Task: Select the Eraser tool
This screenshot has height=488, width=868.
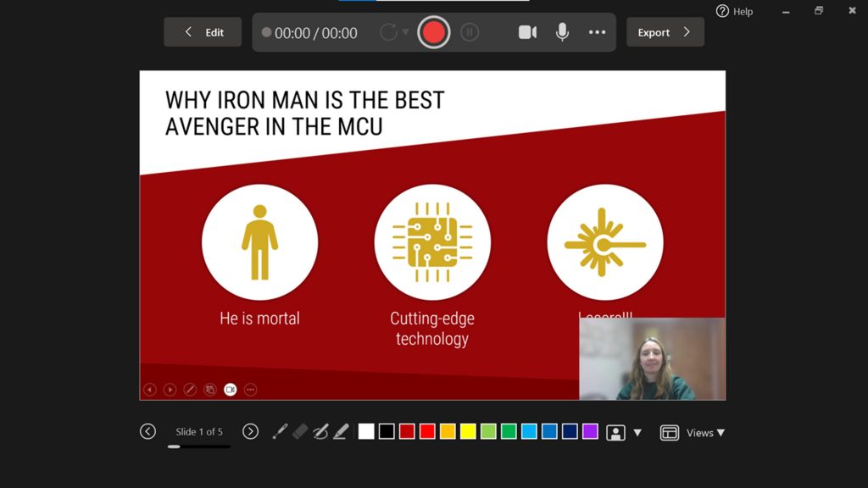Action: [300, 432]
